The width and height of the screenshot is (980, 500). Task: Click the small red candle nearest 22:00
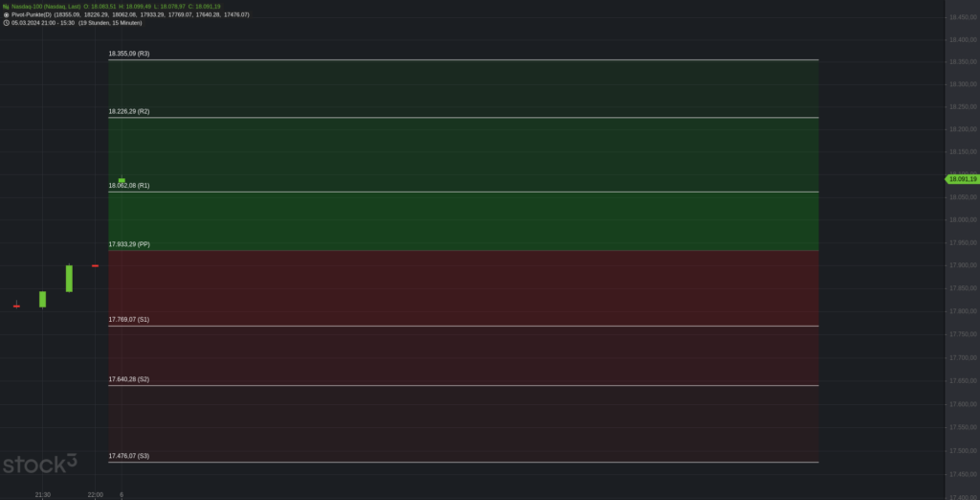pyautogui.click(x=95, y=265)
